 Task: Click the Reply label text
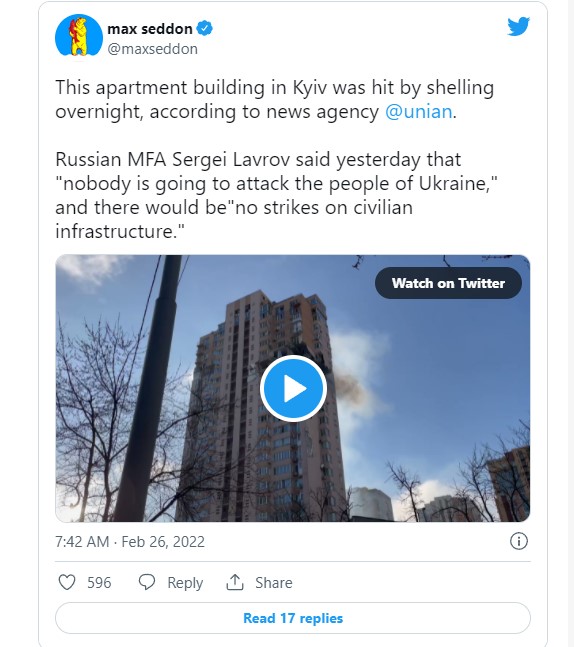185,583
